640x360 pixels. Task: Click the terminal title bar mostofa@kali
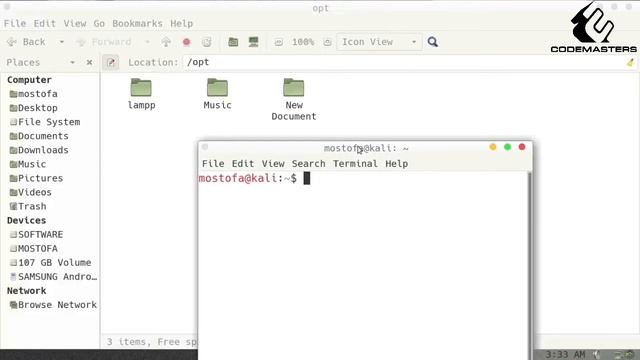pyautogui.click(x=366, y=148)
